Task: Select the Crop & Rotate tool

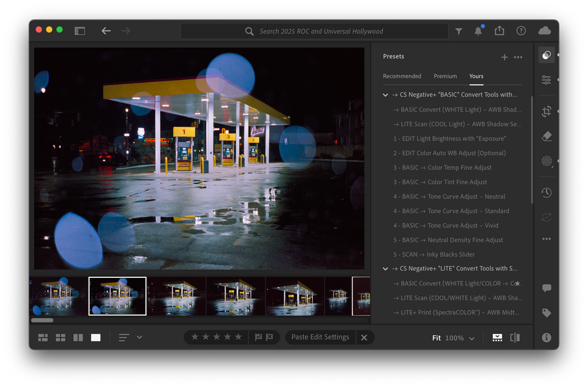Action: pyautogui.click(x=546, y=111)
